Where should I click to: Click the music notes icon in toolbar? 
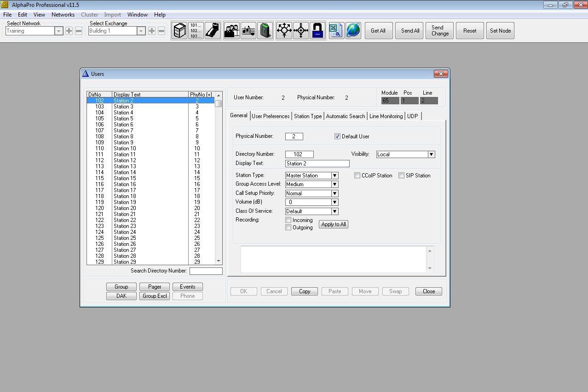click(x=248, y=31)
